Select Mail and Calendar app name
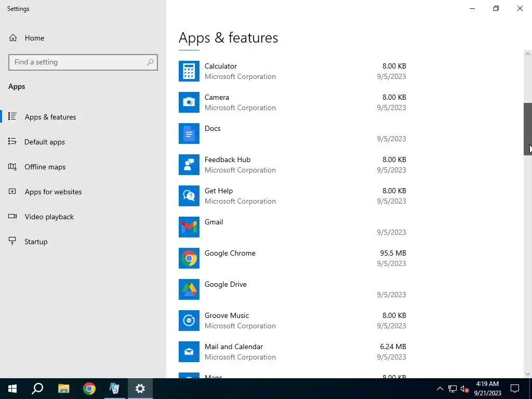This screenshot has height=399, width=532. (x=234, y=347)
